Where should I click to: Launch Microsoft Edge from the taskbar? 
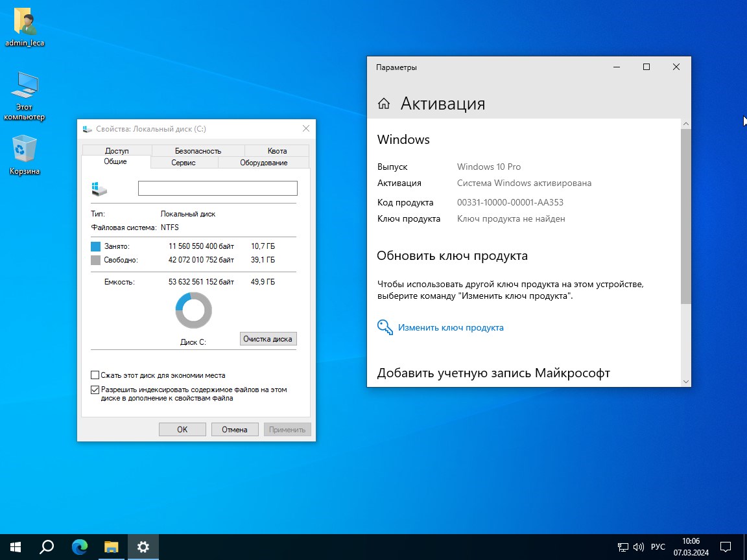click(80, 547)
